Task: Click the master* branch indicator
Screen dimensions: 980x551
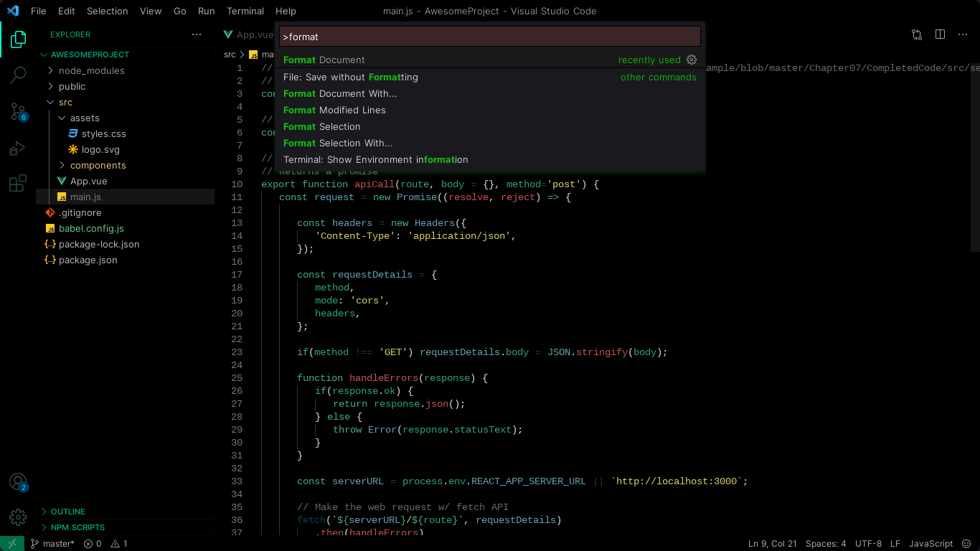Action: click(52, 544)
